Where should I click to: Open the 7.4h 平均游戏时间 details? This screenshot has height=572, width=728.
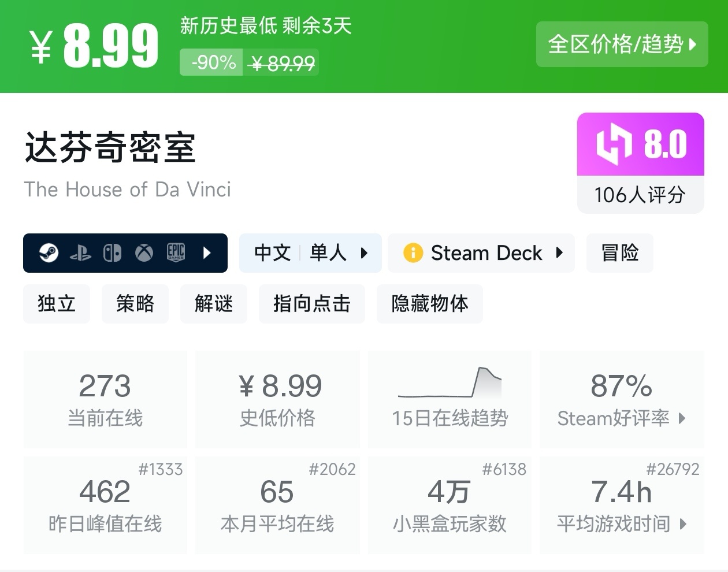pos(622,505)
